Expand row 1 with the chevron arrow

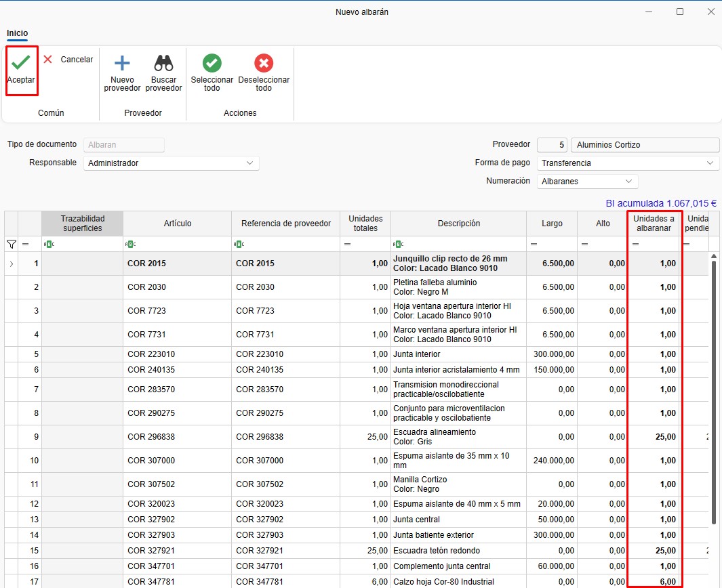tap(12, 264)
